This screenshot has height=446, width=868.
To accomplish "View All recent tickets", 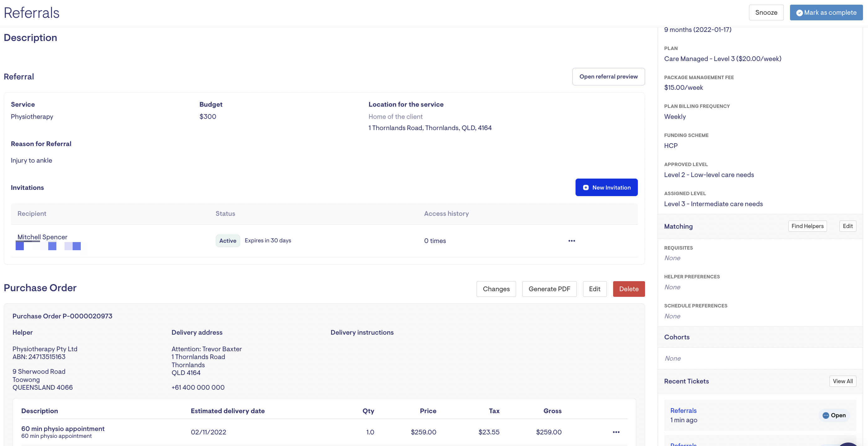I will (842, 381).
